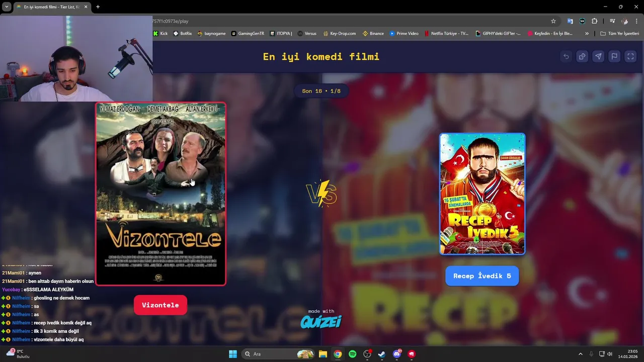
Task: Click the copy/share link icon in the quiz header
Action: coord(582,56)
